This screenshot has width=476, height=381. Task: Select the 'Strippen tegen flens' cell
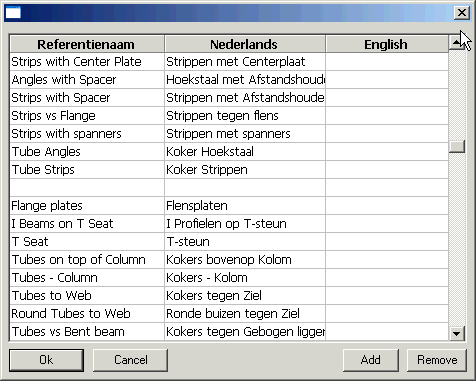[245, 116]
